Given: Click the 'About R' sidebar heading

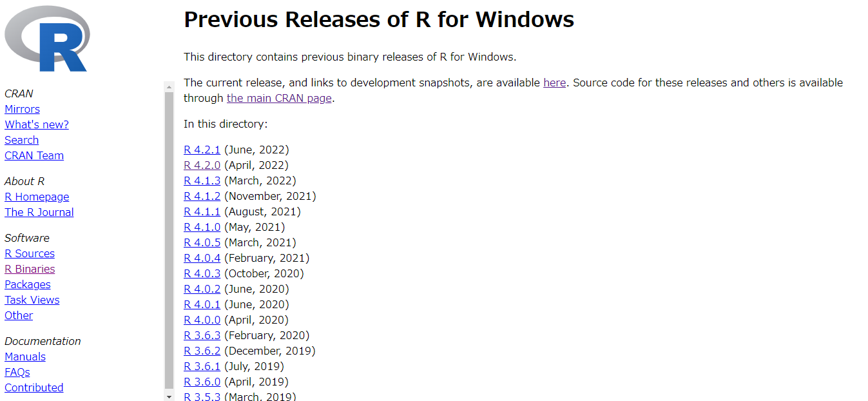Looking at the screenshot, I should (x=24, y=181).
